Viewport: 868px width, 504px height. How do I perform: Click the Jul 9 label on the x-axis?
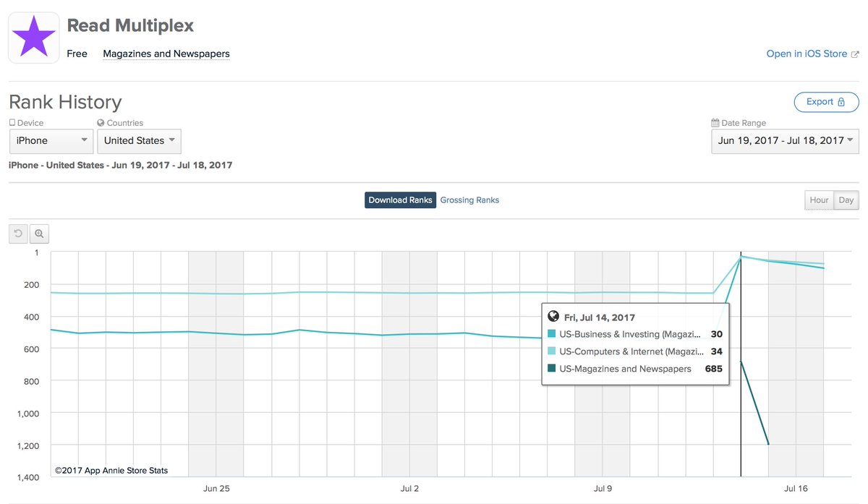click(x=603, y=490)
